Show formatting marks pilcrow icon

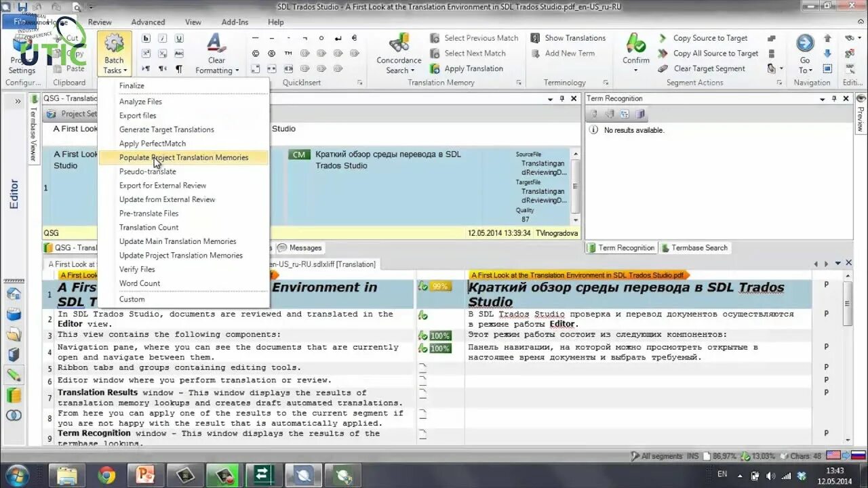(179, 68)
